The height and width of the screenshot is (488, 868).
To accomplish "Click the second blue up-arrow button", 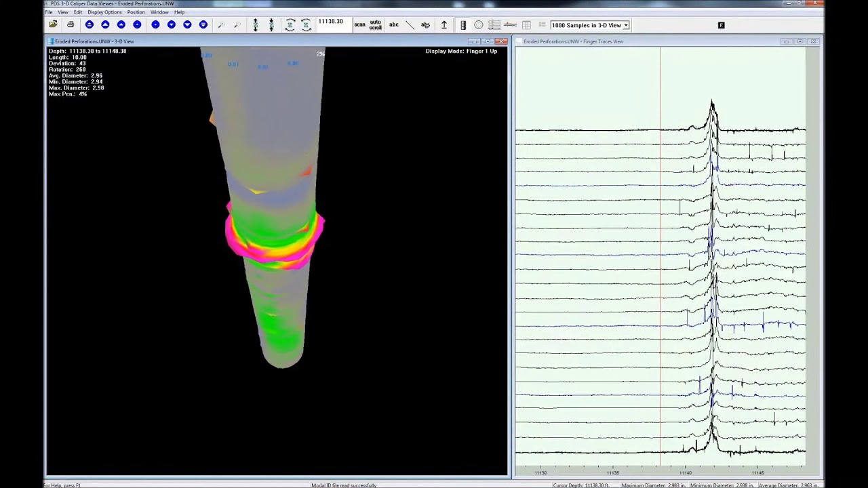I will (105, 24).
